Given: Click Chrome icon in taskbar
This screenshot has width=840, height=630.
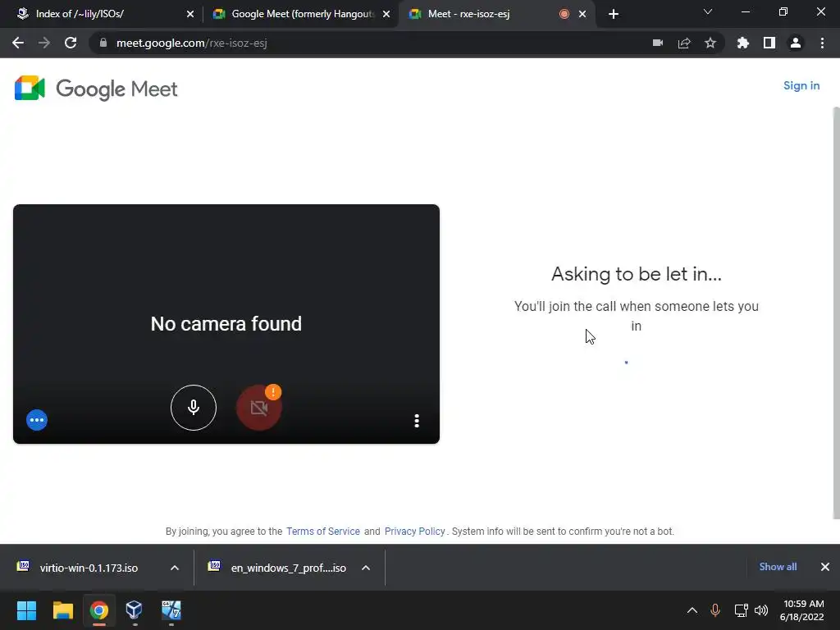Looking at the screenshot, I should click(98, 610).
